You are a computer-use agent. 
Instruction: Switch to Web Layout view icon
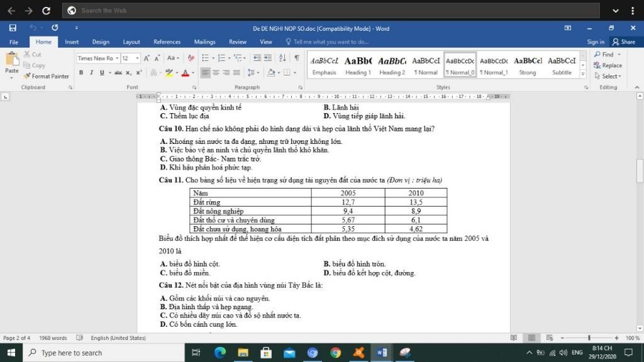[550, 337]
